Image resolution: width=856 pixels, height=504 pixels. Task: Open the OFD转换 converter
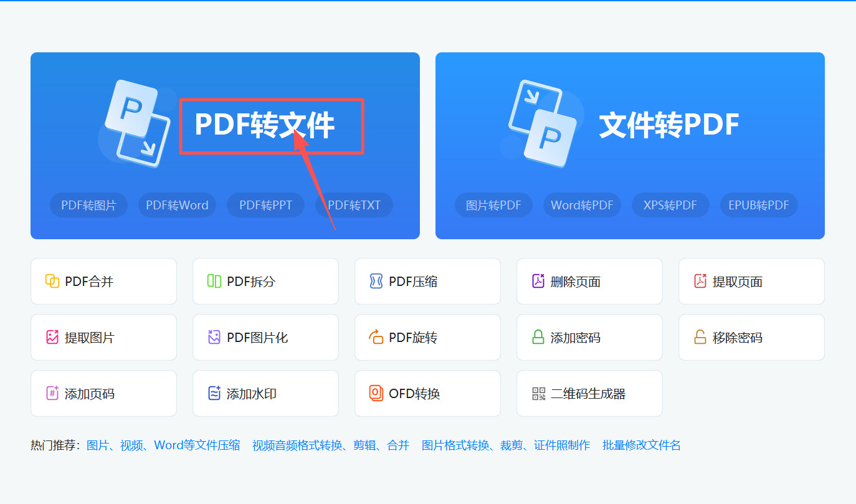[427, 393]
